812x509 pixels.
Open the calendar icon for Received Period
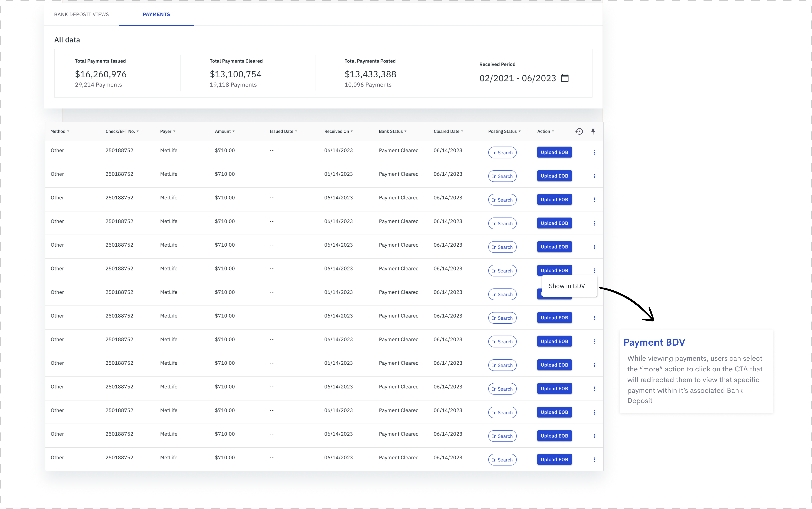(x=565, y=78)
